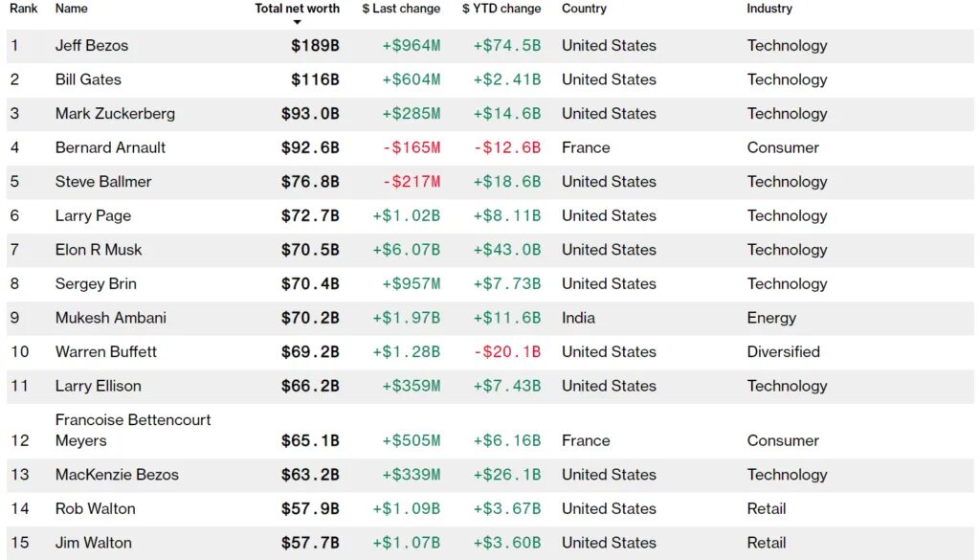Sort table by Name column header
The height and width of the screenshot is (560, 980).
[71, 9]
